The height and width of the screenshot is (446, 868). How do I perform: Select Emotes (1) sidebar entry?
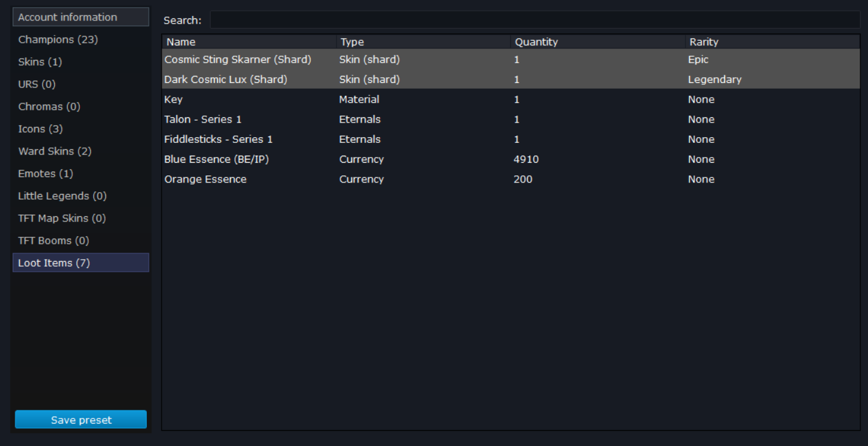(x=80, y=174)
